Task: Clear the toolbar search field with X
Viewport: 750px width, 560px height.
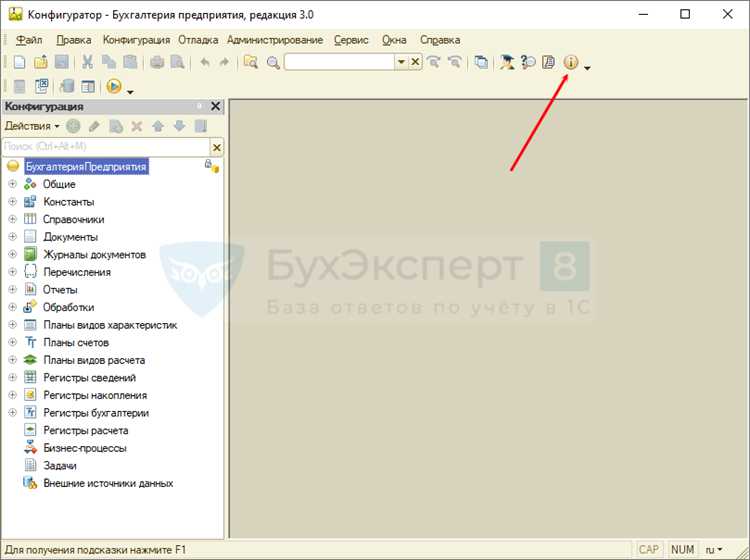Action: pyautogui.click(x=415, y=62)
